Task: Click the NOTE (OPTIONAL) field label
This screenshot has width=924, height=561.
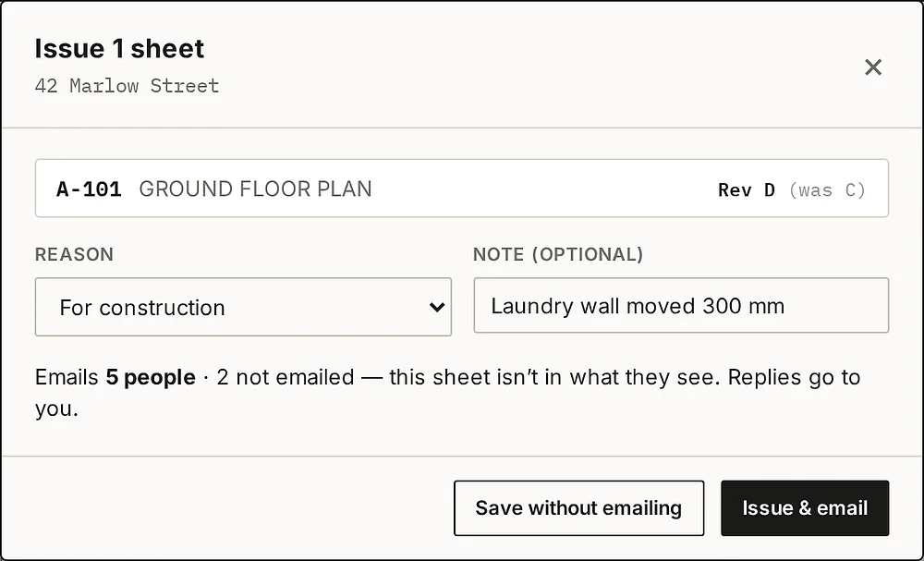Action: pyautogui.click(x=558, y=254)
